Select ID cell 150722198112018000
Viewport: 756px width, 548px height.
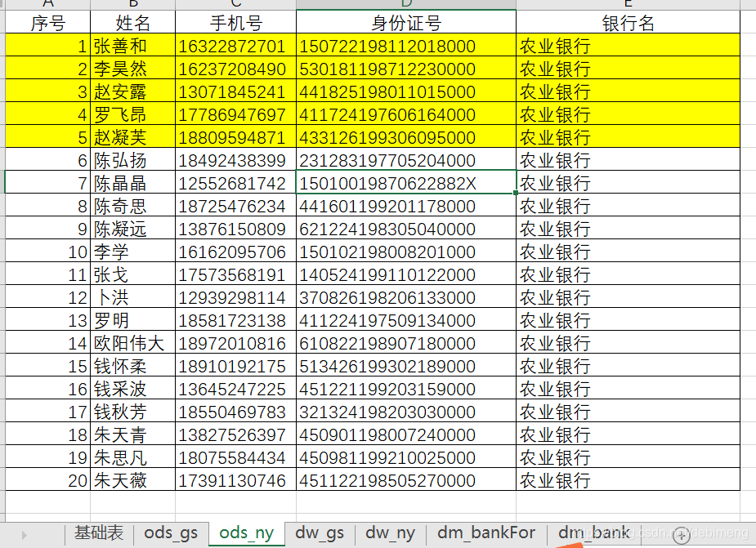[406, 45]
